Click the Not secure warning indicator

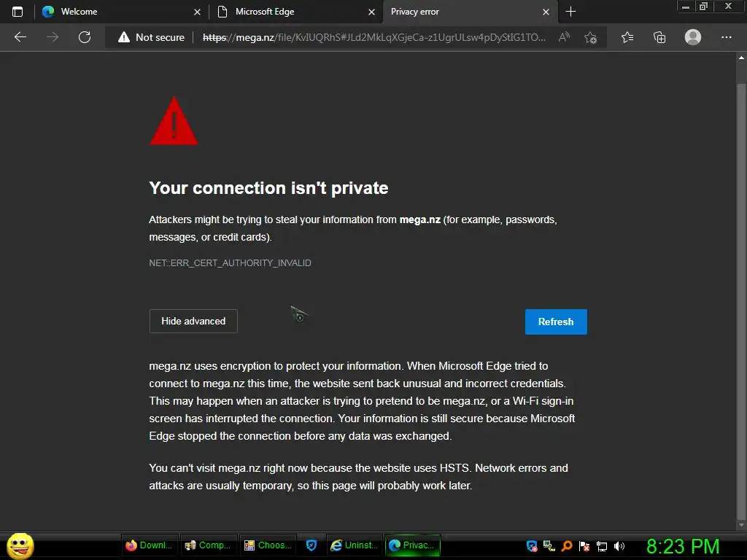coord(152,37)
